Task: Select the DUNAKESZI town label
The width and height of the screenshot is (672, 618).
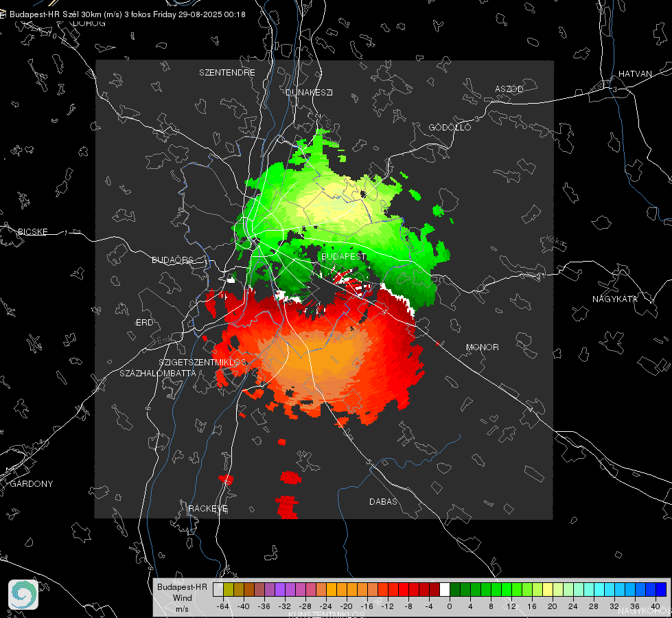Action: [309, 93]
